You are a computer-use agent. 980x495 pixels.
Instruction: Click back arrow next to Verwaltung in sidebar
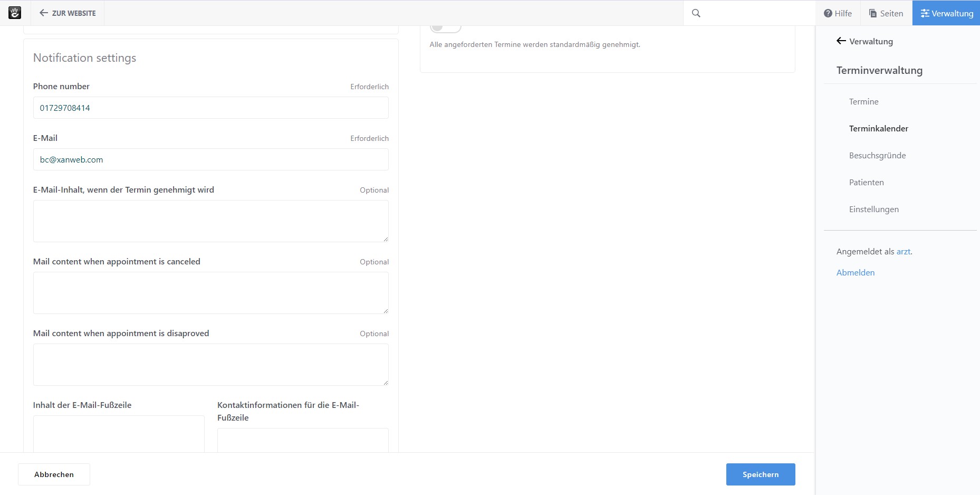tap(841, 41)
